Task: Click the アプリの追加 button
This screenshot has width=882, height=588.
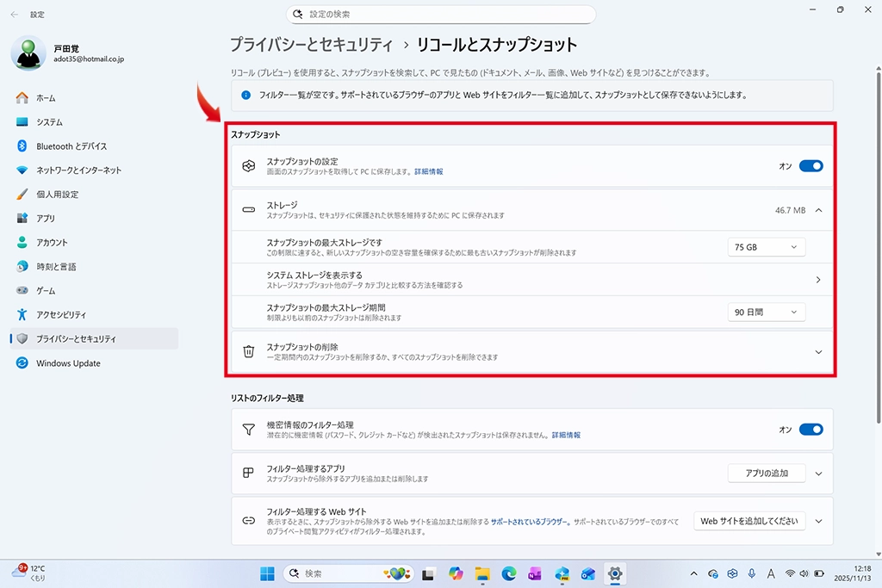Action: click(x=766, y=473)
